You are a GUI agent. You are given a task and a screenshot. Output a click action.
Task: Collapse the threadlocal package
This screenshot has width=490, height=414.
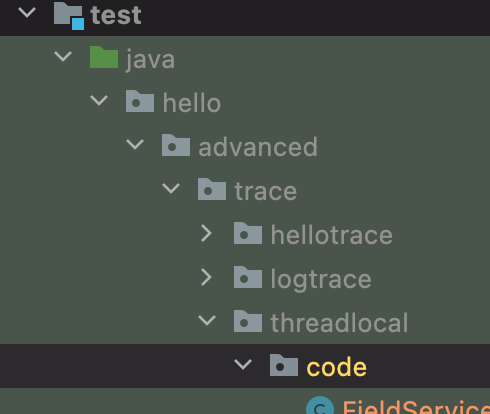point(207,321)
